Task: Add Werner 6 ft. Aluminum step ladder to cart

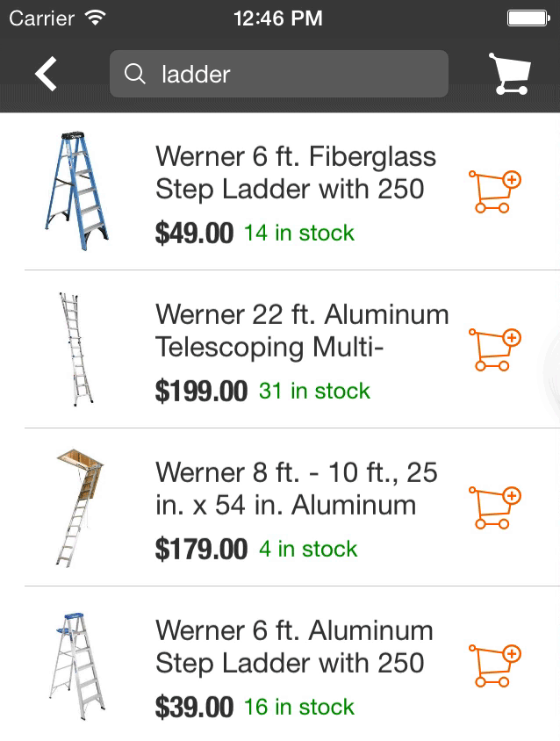Action: (494, 665)
